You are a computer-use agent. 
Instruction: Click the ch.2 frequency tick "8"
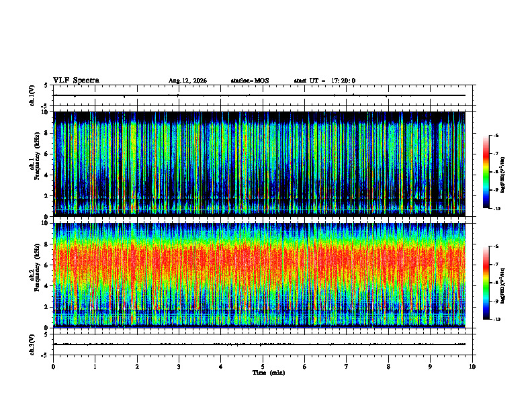[x=47, y=244]
